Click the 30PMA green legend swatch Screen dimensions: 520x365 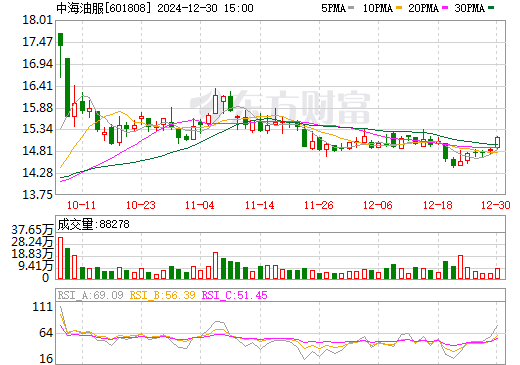coord(491,8)
